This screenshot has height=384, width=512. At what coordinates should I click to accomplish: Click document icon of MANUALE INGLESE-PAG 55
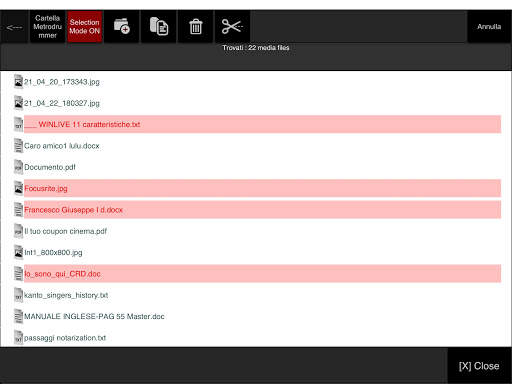(x=18, y=317)
